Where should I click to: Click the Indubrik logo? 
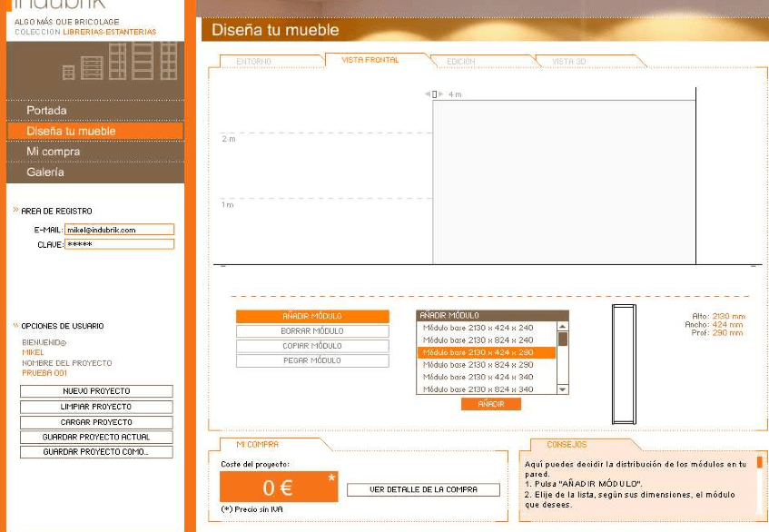[x=60, y=5]
